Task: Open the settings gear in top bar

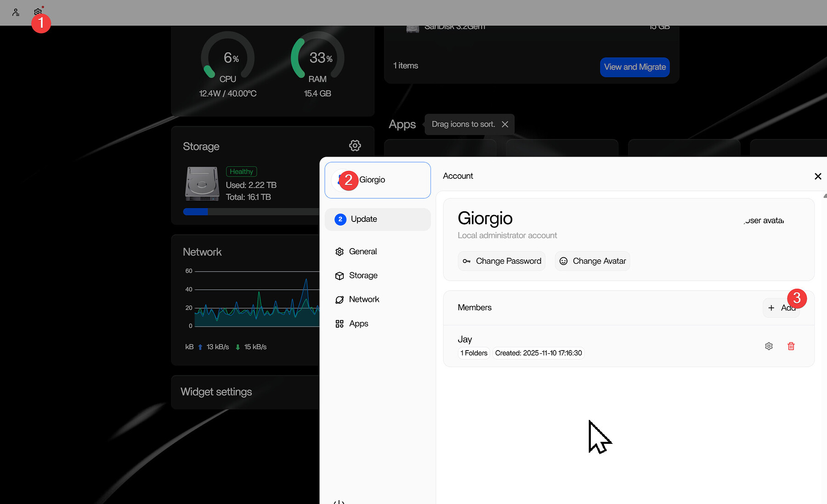Action: coord(38,12)
